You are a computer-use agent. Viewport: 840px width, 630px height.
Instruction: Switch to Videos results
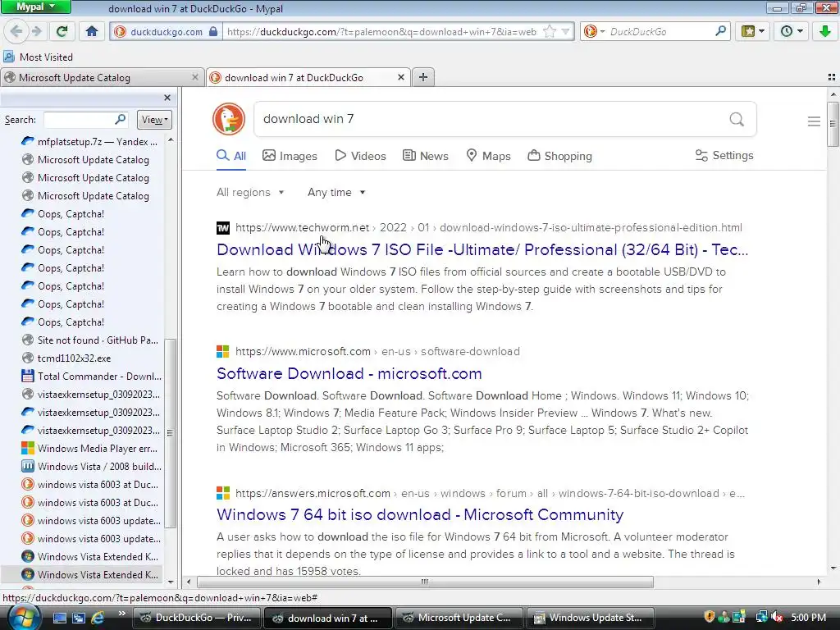361,156
